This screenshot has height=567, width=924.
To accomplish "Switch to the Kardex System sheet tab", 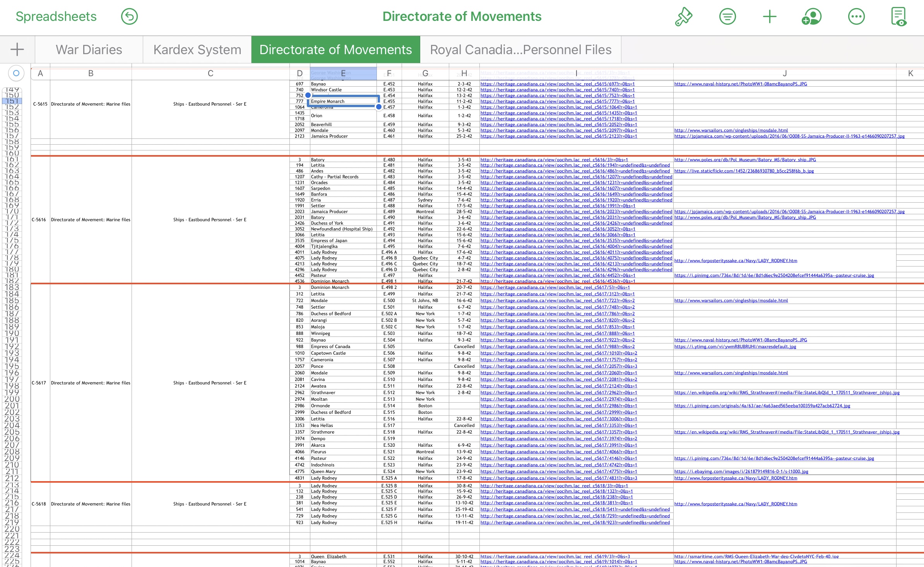I will (x=197, y=50).
